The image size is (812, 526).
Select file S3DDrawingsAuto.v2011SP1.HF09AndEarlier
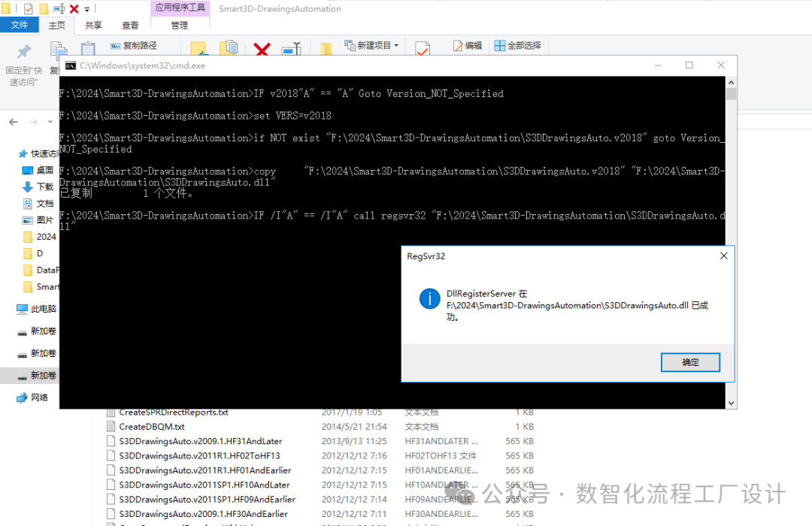[208, 499]
